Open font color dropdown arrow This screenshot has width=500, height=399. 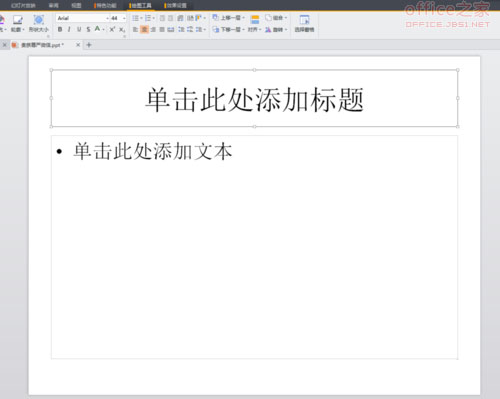(103, 30)
